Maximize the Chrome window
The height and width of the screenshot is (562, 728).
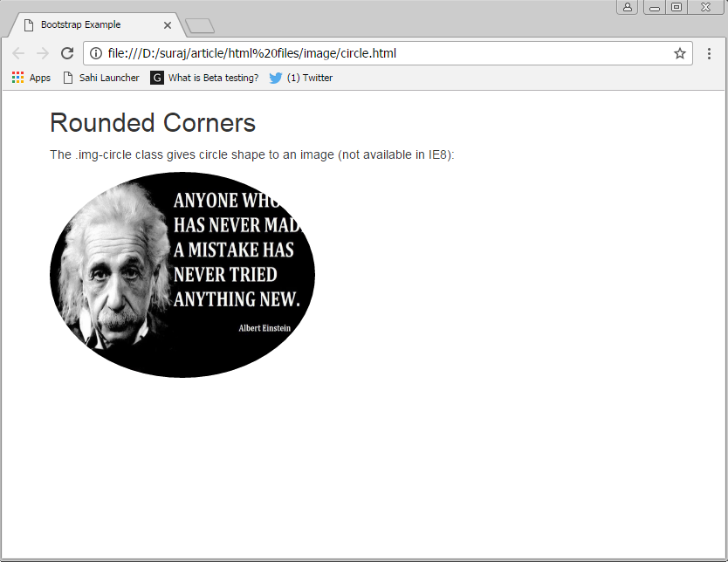[676, 7]
